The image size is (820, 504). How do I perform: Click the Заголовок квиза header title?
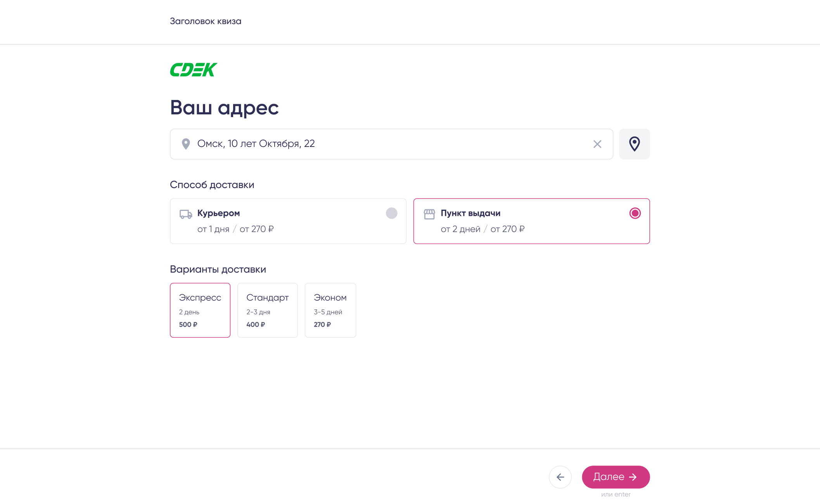pyautogui.click(x=206, y=21)
